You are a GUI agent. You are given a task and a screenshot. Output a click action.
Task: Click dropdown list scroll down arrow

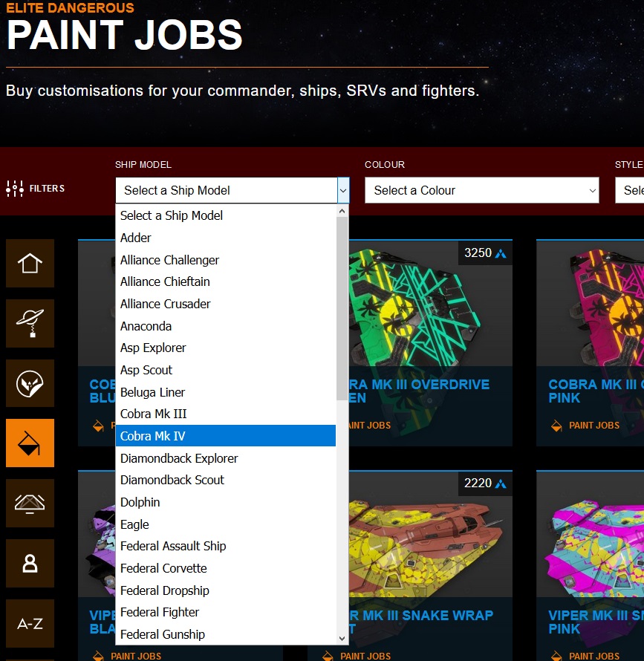pyautogui.click(x=342, y=639)
